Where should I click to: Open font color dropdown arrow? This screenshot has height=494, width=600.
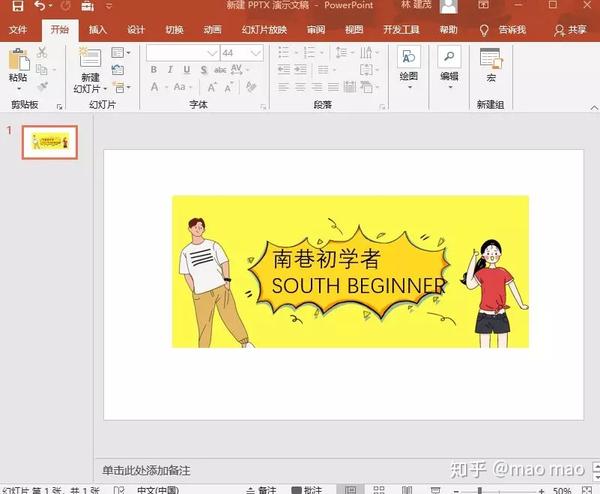point(167,88)
